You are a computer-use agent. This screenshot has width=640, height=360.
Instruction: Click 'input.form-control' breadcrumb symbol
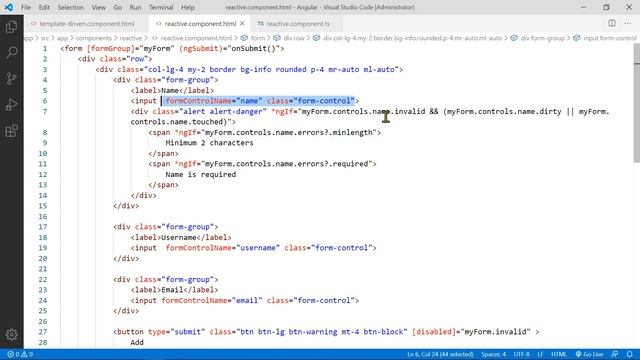point(609,38)
